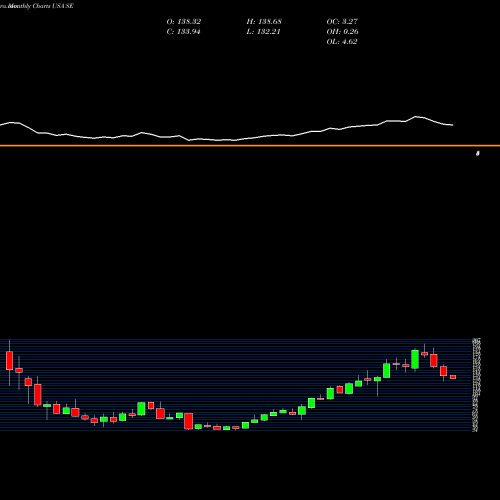Select the open value 'O: 138.32'
Screen dimensions: 500x500
[184, 21]
